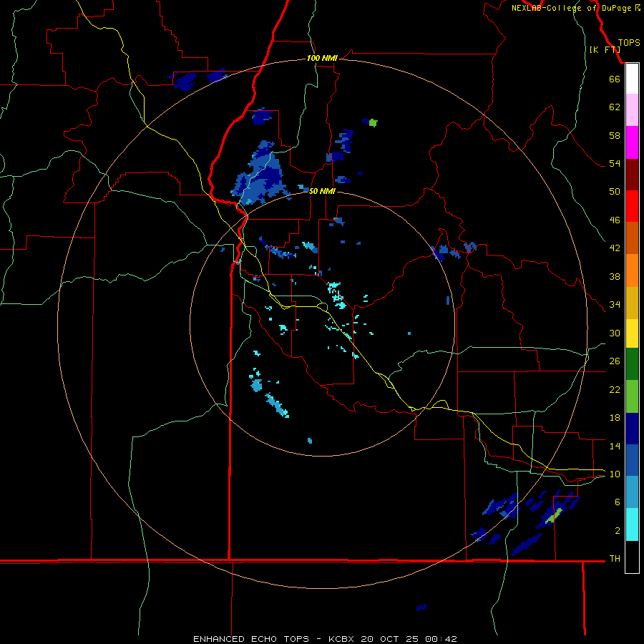Click the legend value 6
The image size is (644, 644).
[618, 502]
